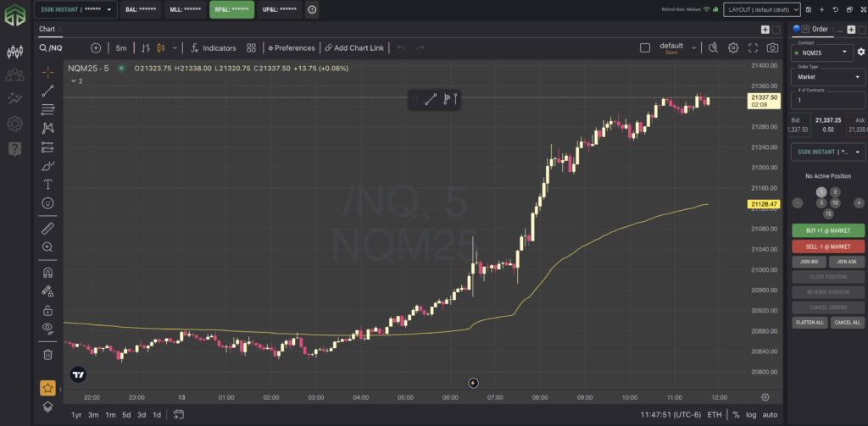Enter fullscreen chart mode
The image size is (868, 426).
(753, 48)
